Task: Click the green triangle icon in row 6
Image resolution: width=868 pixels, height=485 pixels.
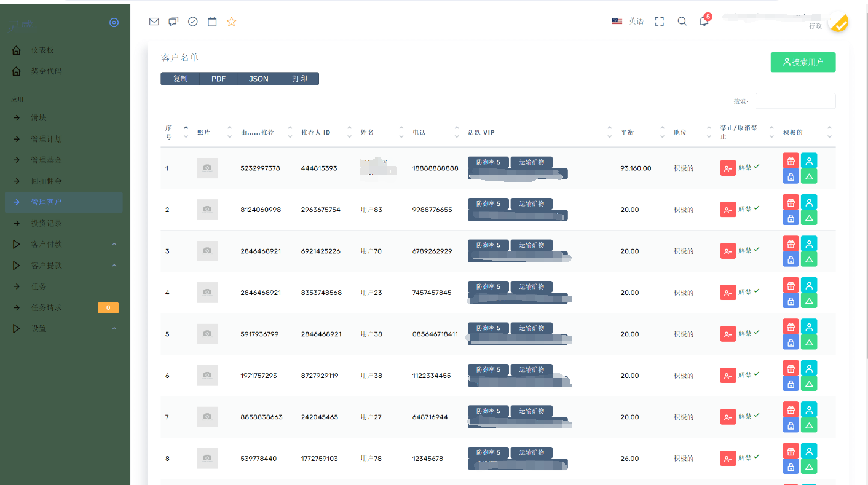Action: [x=809, y=384]
